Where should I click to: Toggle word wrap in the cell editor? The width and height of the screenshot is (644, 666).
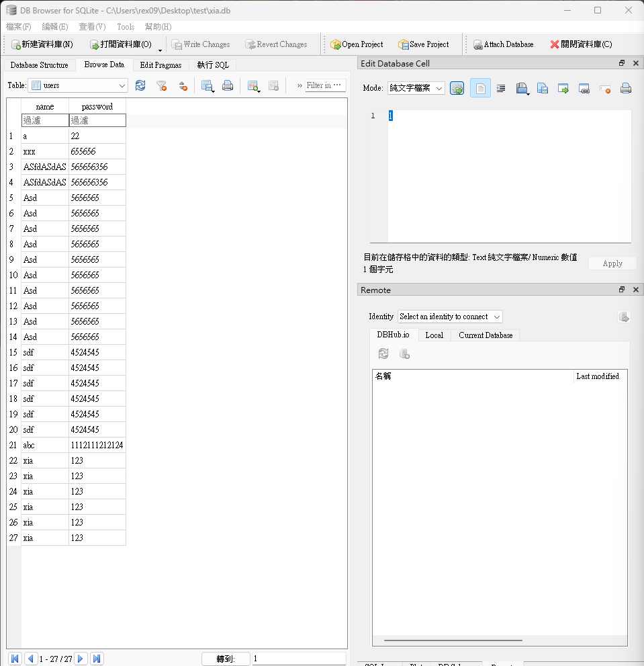coord(501,88)
